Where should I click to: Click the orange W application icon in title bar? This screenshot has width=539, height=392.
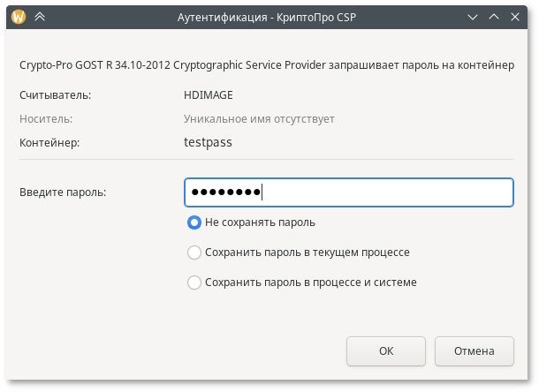click(19, 17)
